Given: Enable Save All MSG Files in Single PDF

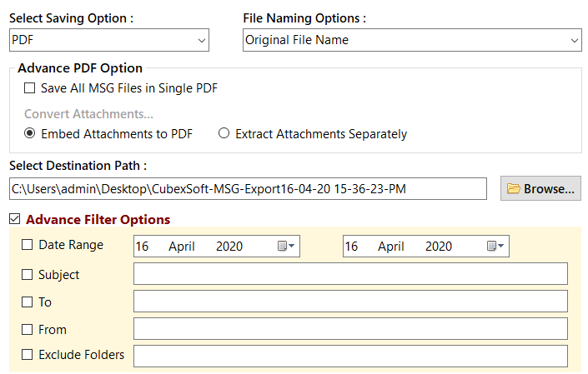Looking at the screenshot, I should pyautogui.click(x=30, y=88).
